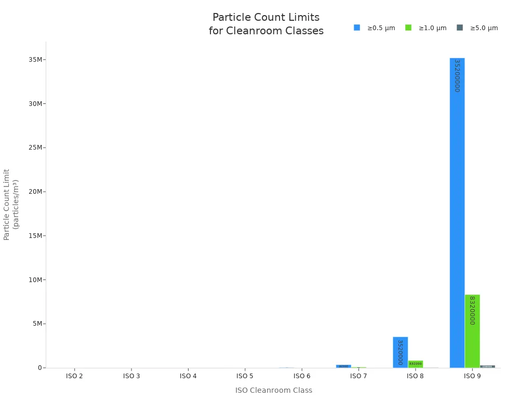Click the 'ISO 6' x-axis label

point(302,376)
